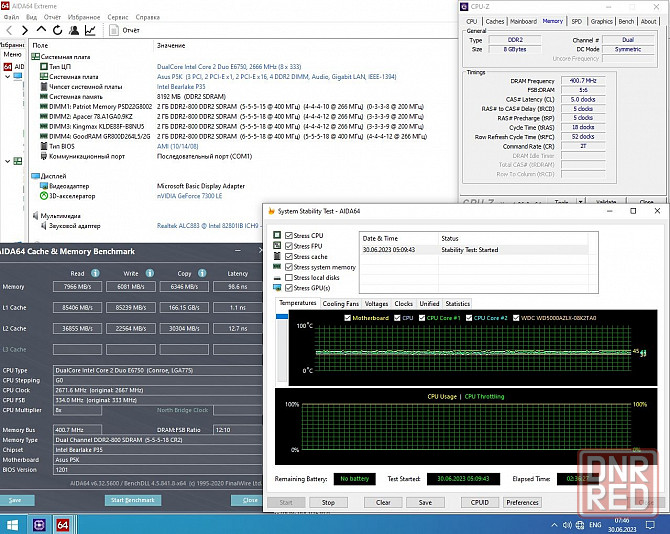Click the Read info icon in benchmark window
Screen dimensions: 670x534
[x=95, y=273]
